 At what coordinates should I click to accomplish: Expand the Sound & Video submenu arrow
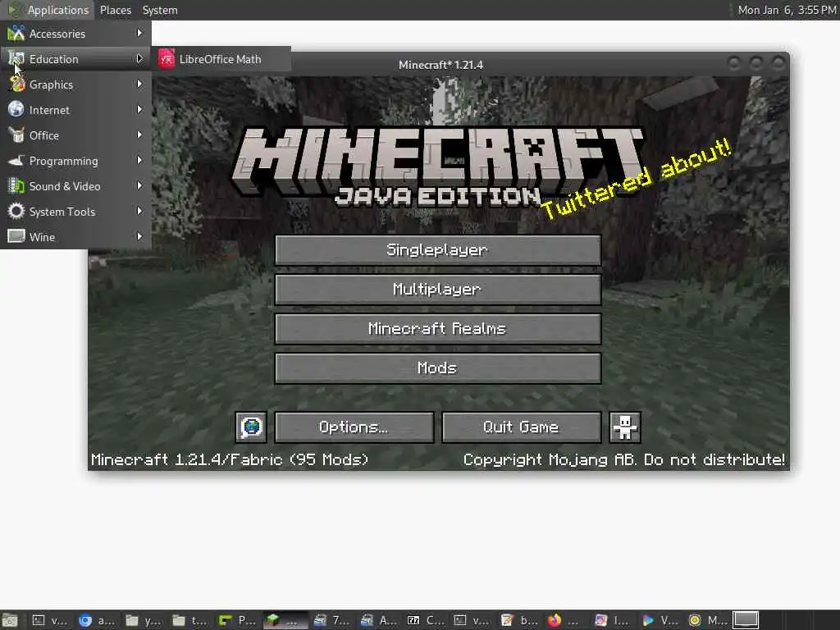pos(139,186)
